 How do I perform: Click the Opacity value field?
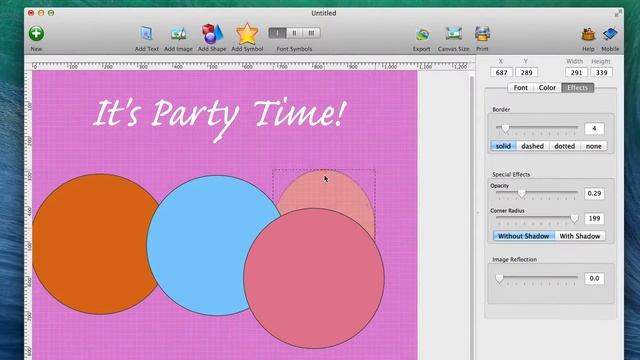[594, 193]
